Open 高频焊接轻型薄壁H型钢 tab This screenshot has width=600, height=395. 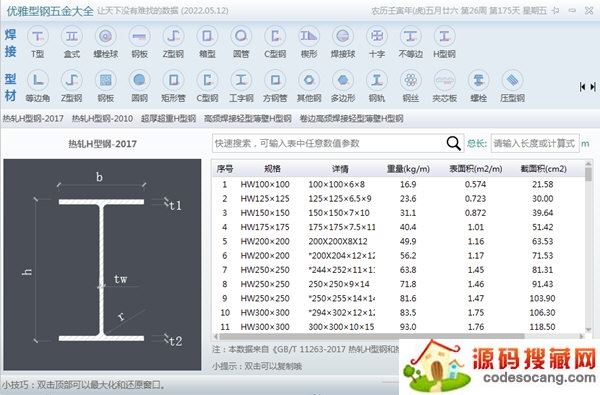[248, 119]
